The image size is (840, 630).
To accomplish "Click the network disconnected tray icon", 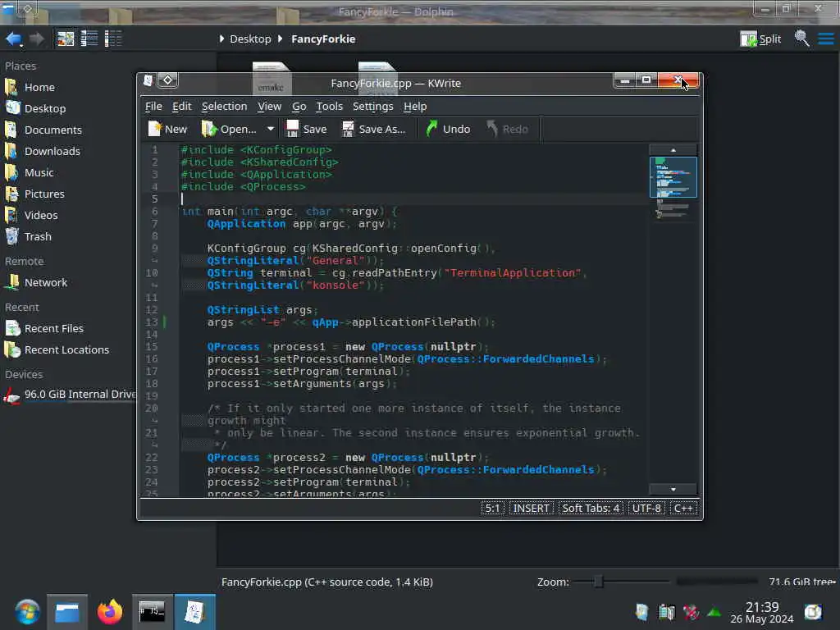I will point(691,612).
